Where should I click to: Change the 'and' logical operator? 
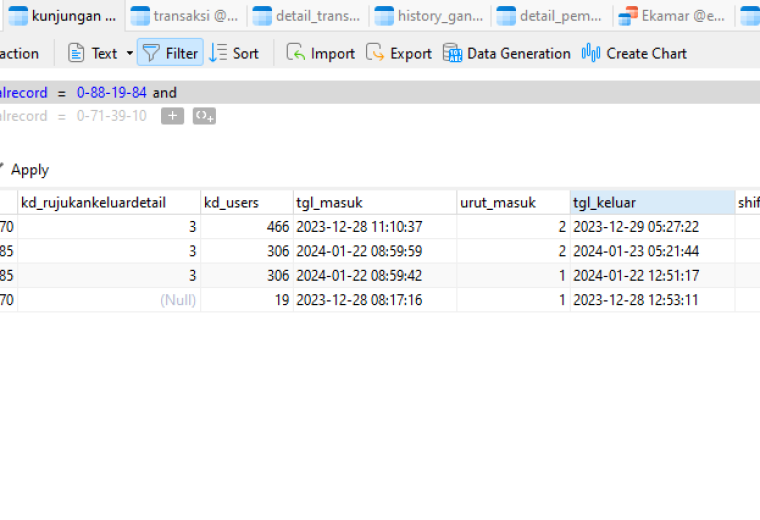pos(165,92)
